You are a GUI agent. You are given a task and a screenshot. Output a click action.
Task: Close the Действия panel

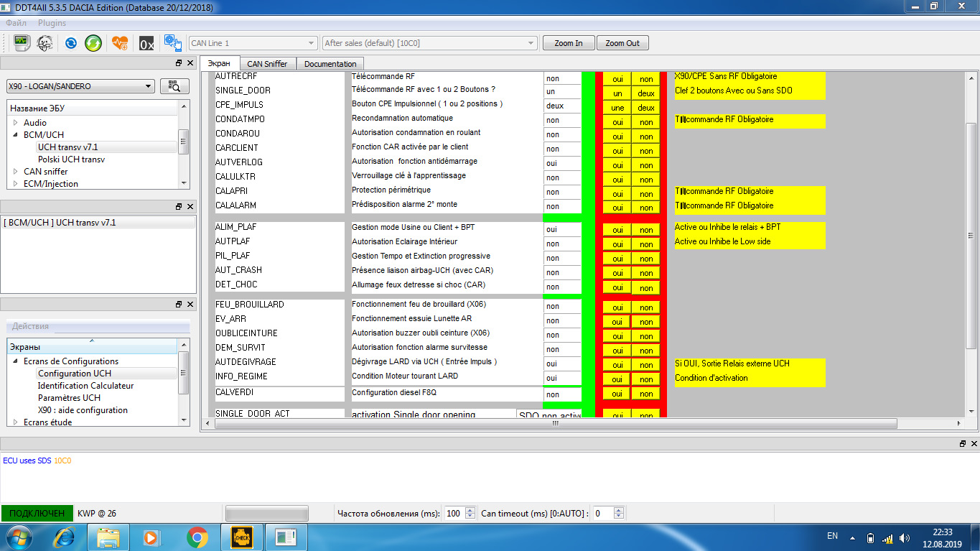pyautogui.click(x=190, y=305)
